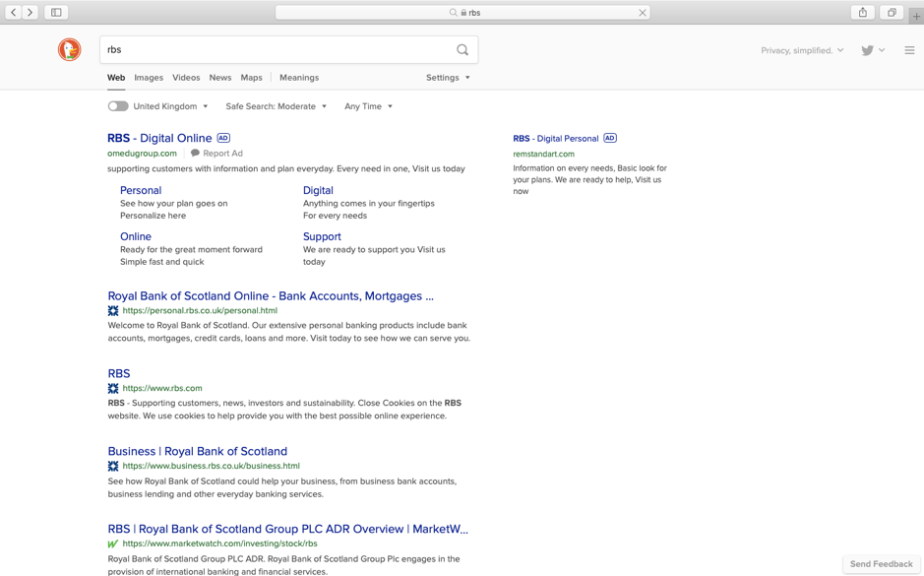Open the RBS Group PLC ADR MarketWatch result
The width and height of the screenshot is (924, 576).
[x=288, y=530]
